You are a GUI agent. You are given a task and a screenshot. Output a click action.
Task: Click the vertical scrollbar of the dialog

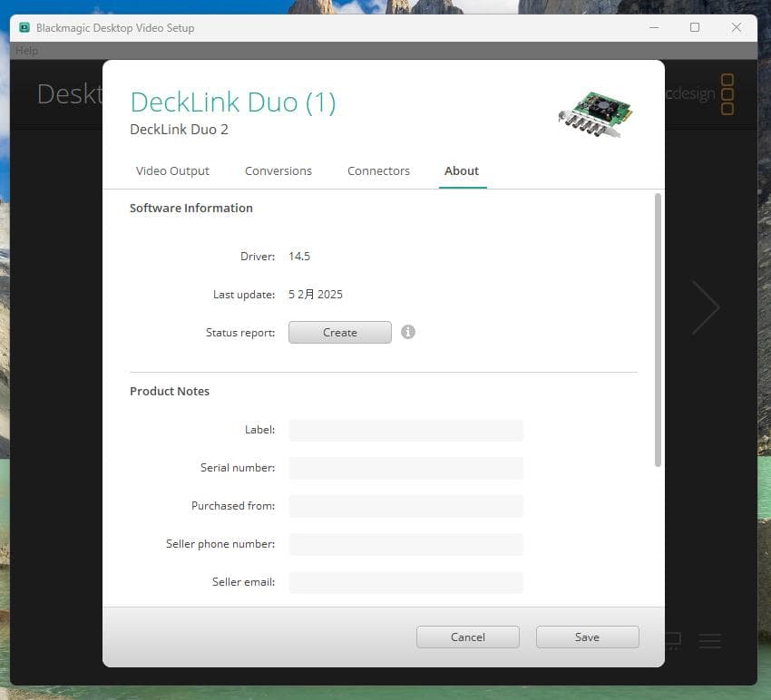click(658, 330)
